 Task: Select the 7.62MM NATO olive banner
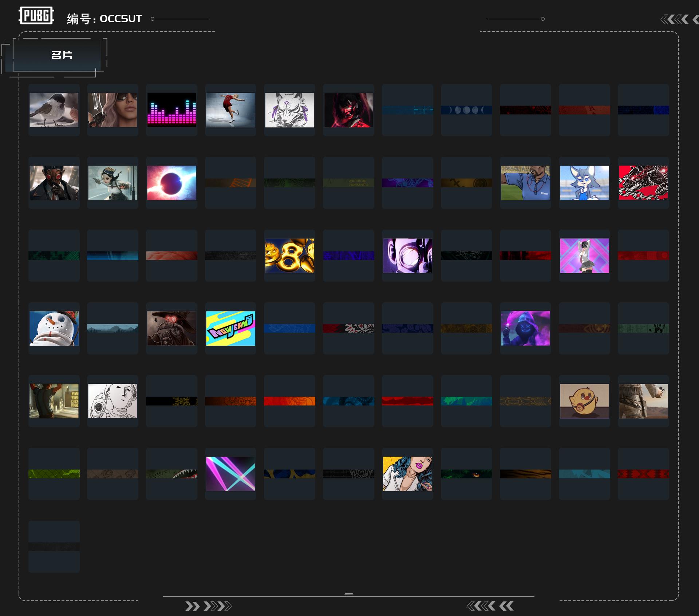pos(349,183)
